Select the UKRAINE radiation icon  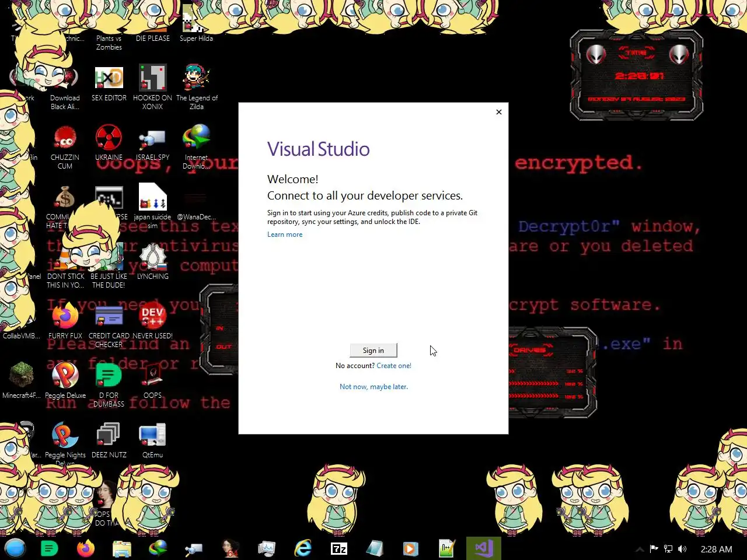[x=109, y=143]
